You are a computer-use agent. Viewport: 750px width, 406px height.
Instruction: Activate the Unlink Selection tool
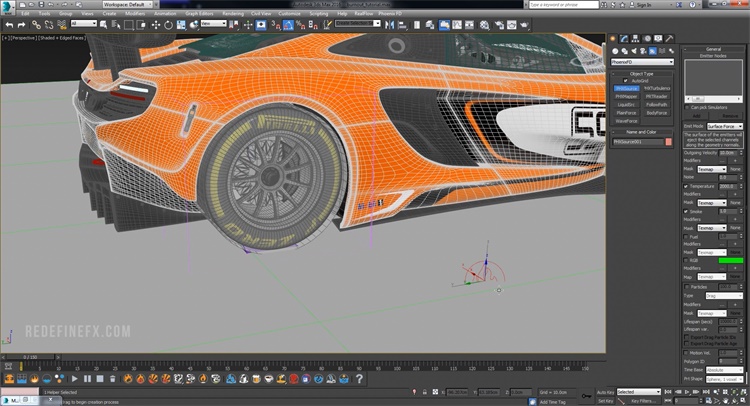pos(49,25)
